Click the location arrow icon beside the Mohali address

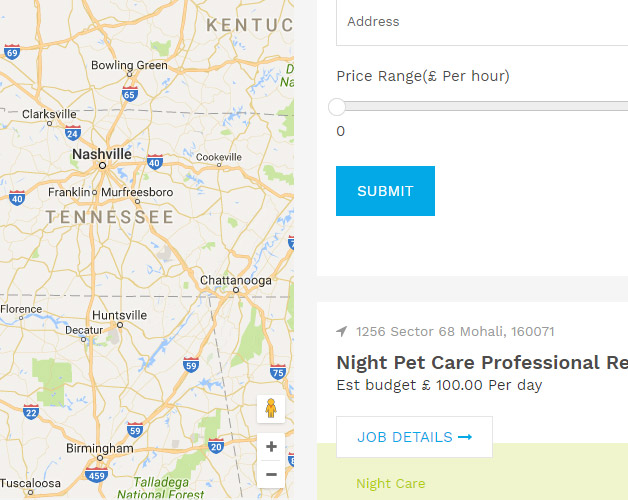pos(342,332)
